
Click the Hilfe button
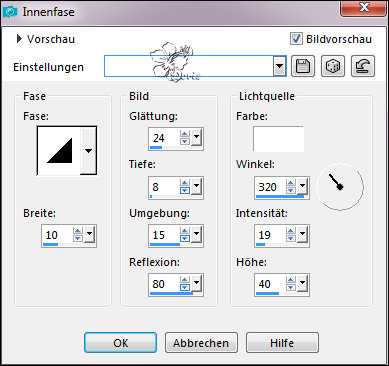(x=282, y=343)
